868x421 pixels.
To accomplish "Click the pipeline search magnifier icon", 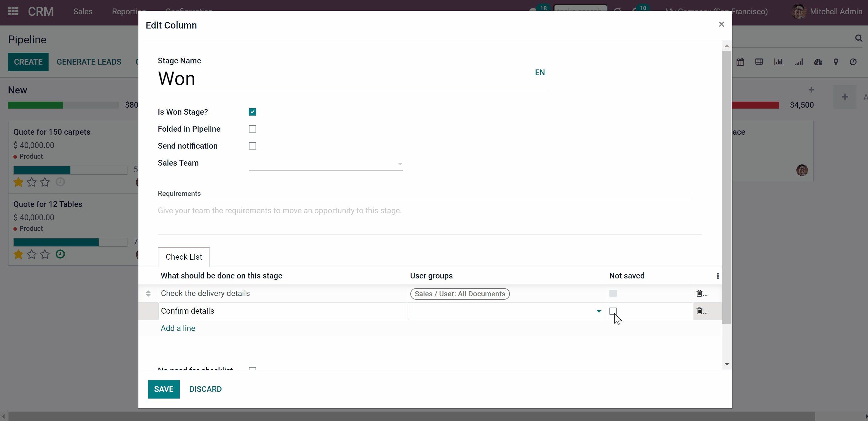I will (859, 39).
